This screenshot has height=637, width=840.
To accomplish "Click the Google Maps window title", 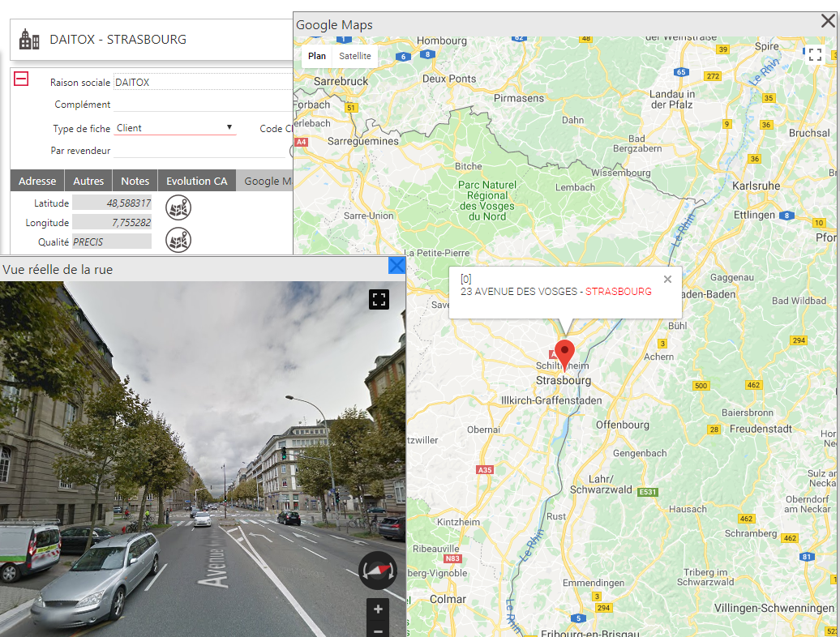I will (334, 25).
